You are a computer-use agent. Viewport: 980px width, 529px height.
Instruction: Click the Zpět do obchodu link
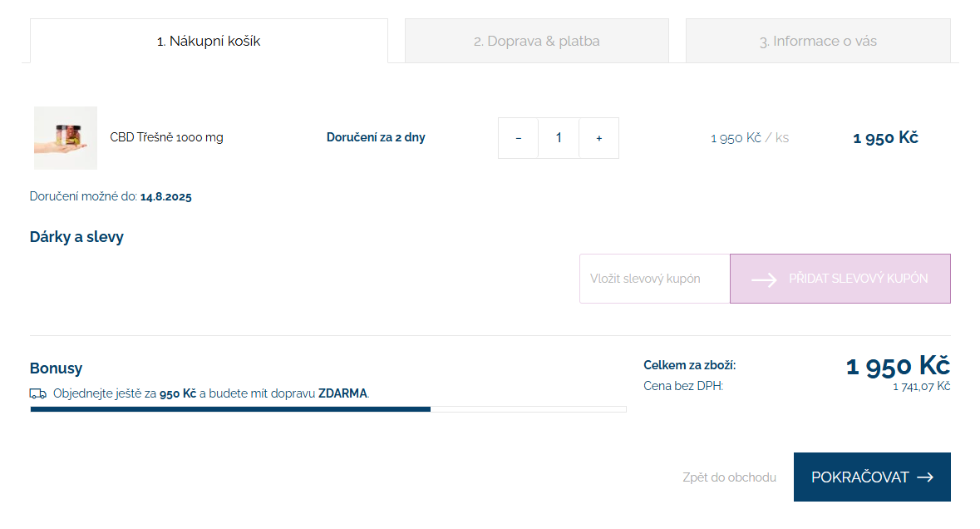point(729,477)
